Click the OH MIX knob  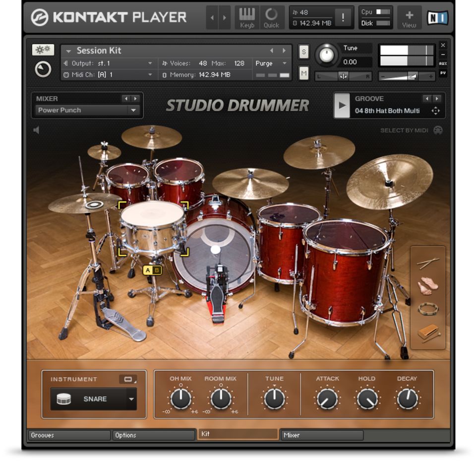pos(180,398)
